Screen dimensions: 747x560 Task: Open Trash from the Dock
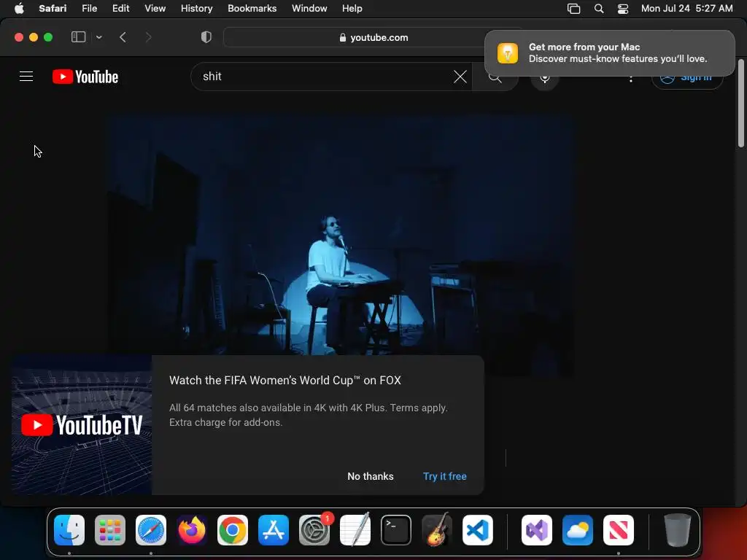(x=678, y=529)
